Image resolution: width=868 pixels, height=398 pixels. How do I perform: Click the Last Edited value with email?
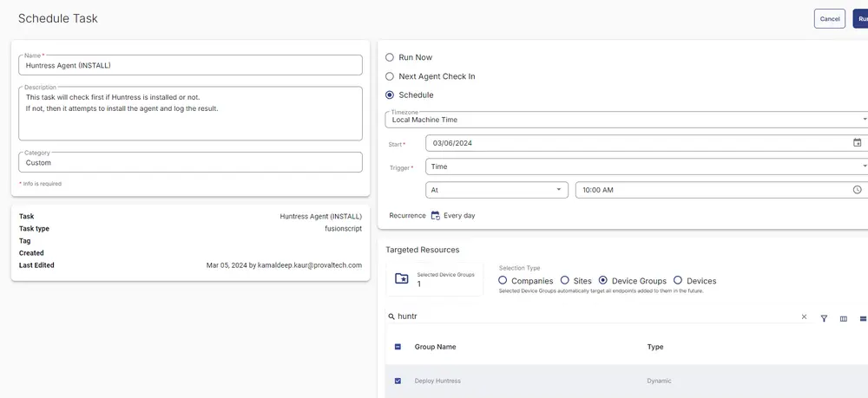tap(284, 265)
